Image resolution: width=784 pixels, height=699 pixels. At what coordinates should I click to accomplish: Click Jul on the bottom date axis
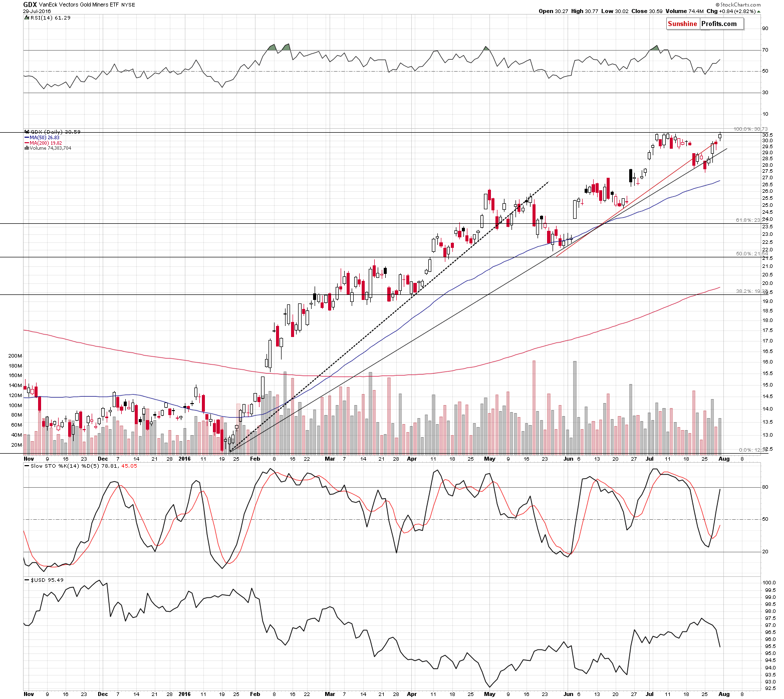pyautogui.click(x=650, y=694)
